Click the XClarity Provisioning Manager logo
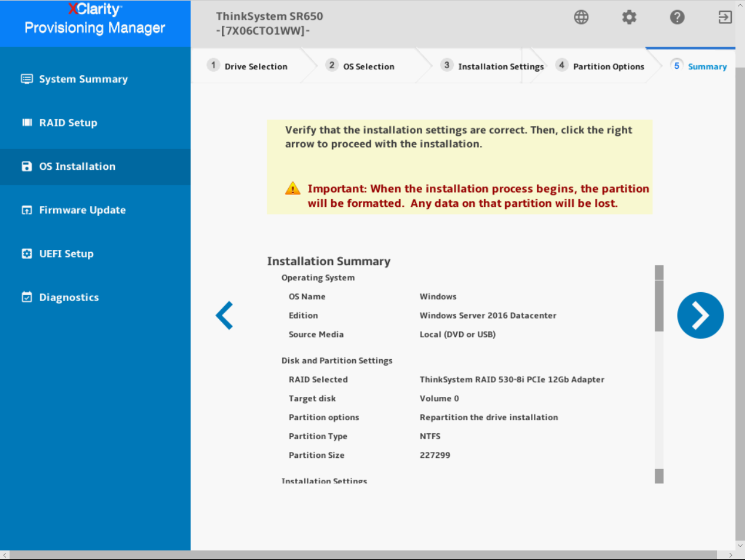 pyautogui.click(x=95, y=19)
